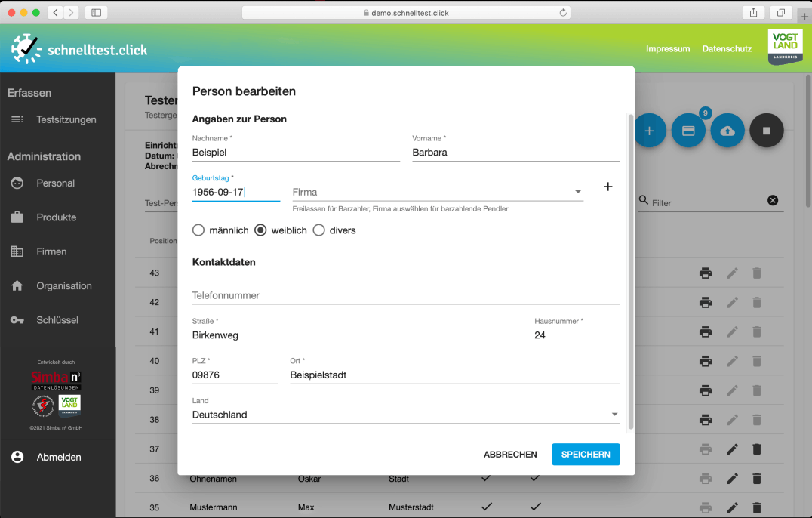
Task: Click the edit pencil in row 36
Action: (x=732, y=478)
